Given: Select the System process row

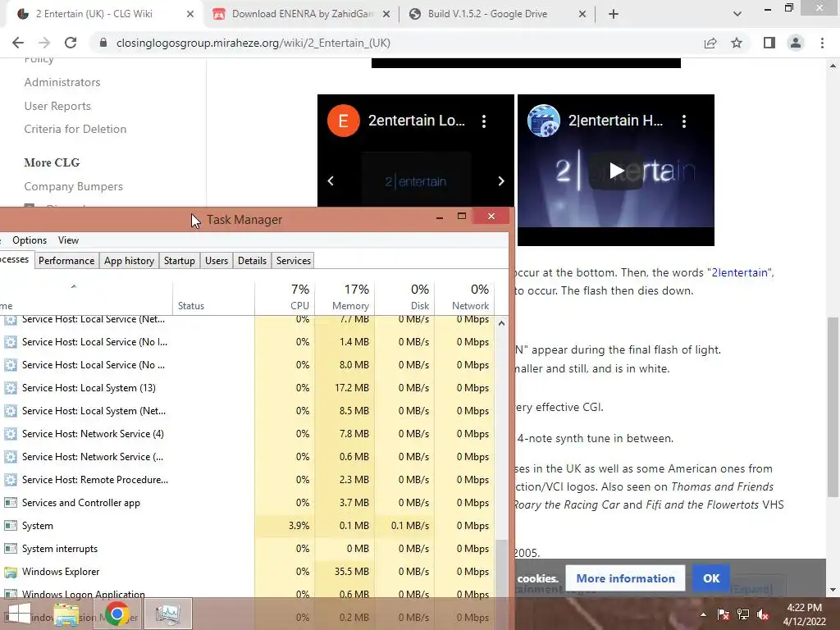Looking at the screenshot, I should point(246,526).
